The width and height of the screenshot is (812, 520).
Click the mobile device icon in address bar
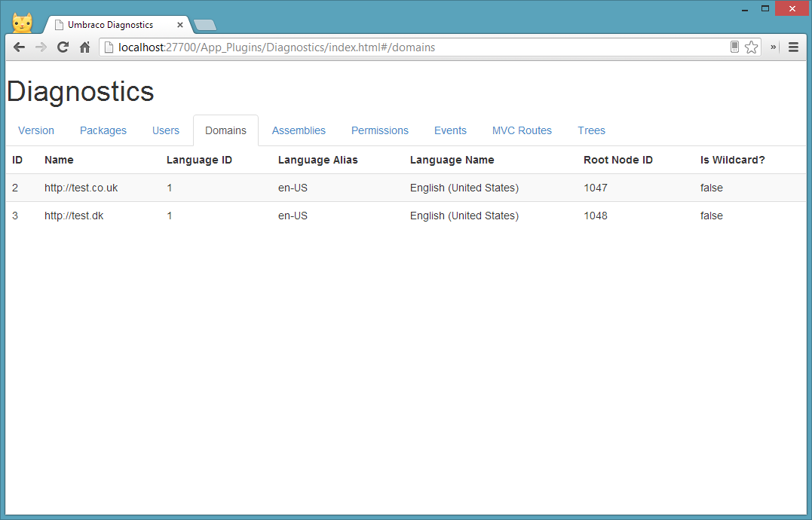[734, 47]
